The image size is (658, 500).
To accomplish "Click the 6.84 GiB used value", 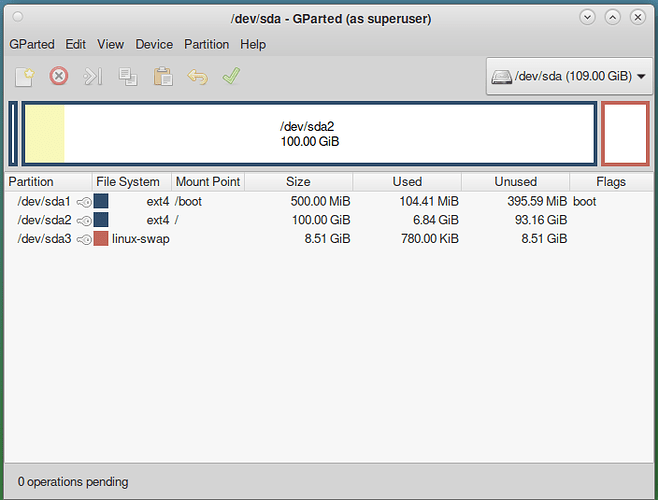I will [436, 220].
